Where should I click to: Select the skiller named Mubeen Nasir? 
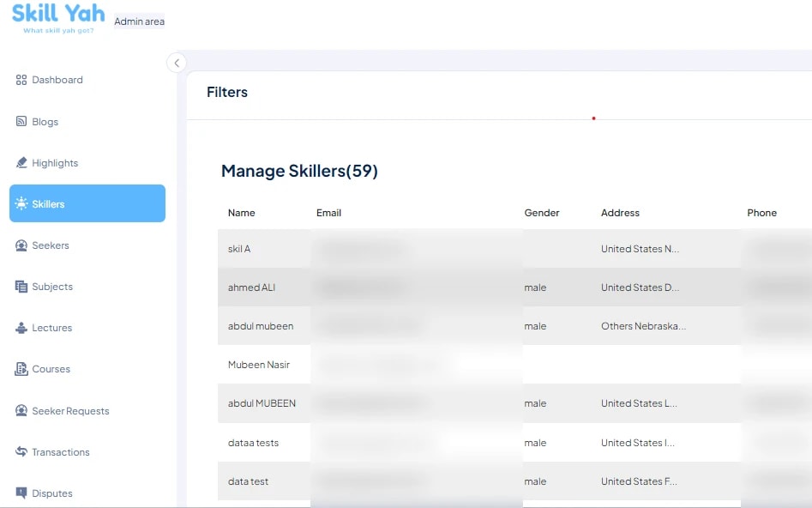pyautogui.click(x=259, y=365)
